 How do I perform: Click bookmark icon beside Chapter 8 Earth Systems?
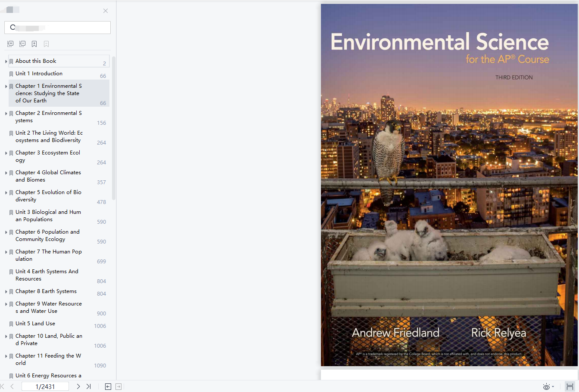pos(11,292)
